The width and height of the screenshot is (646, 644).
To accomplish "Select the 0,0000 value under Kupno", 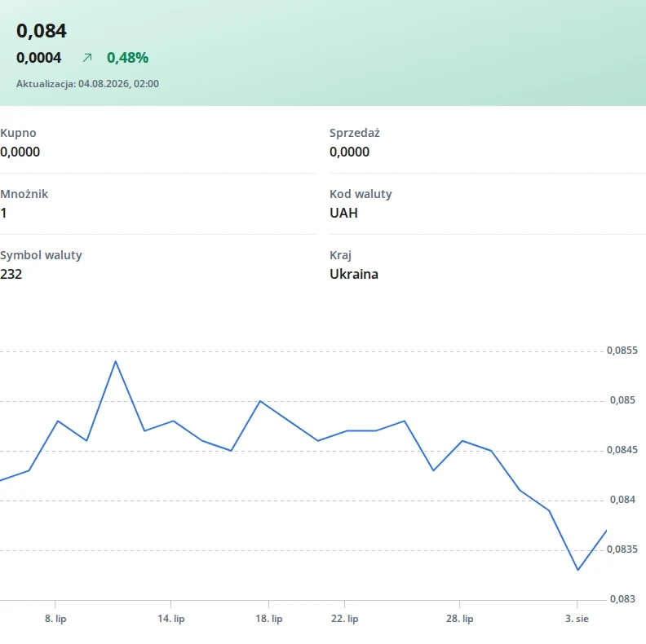I will pyautogui.click(x=20, y=152).
